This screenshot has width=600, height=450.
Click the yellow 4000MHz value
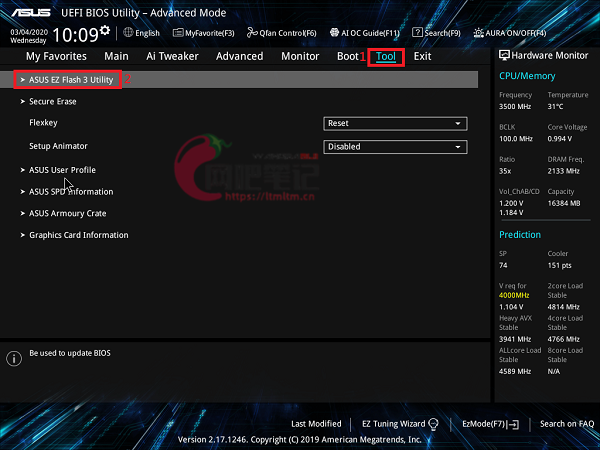(x=514, y=295)
